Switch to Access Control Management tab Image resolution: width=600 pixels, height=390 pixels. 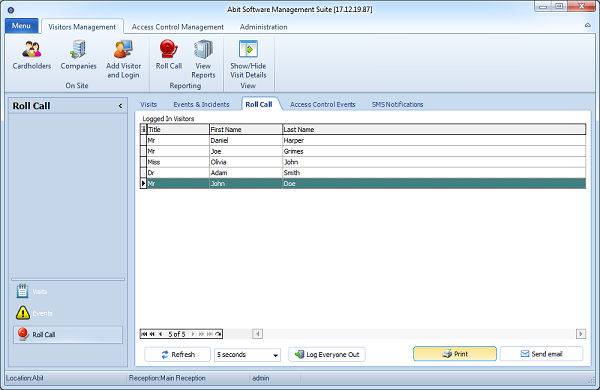[178, 27]
